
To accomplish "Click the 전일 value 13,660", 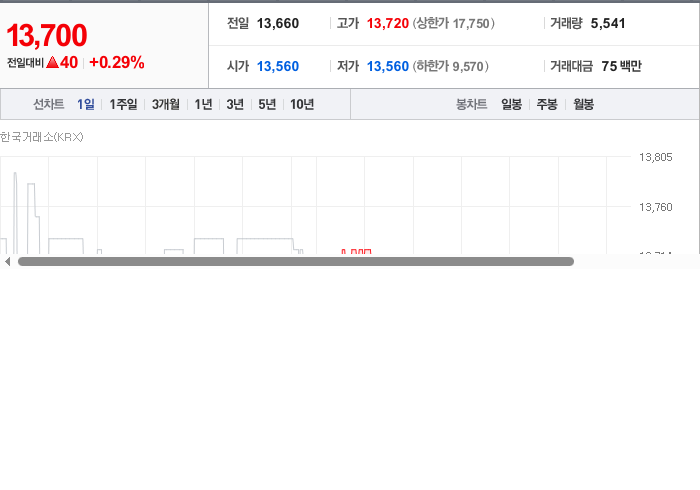I will pos(278,23).
